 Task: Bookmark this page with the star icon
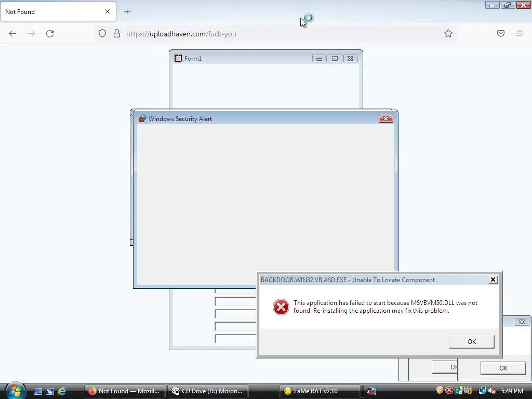point(448,33)
